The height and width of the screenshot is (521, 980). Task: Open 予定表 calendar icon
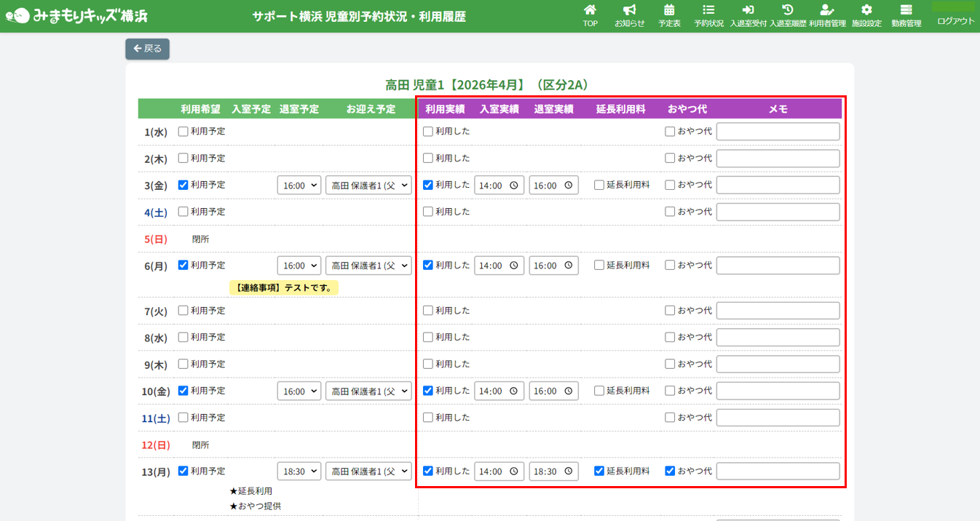tap(669, 15)
